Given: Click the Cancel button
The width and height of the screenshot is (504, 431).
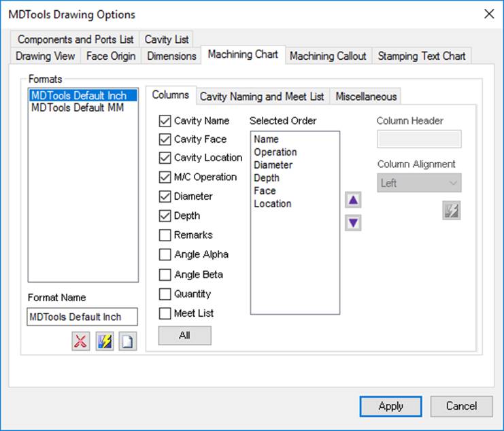Looking at the screenshot, I should coord(461,407).
